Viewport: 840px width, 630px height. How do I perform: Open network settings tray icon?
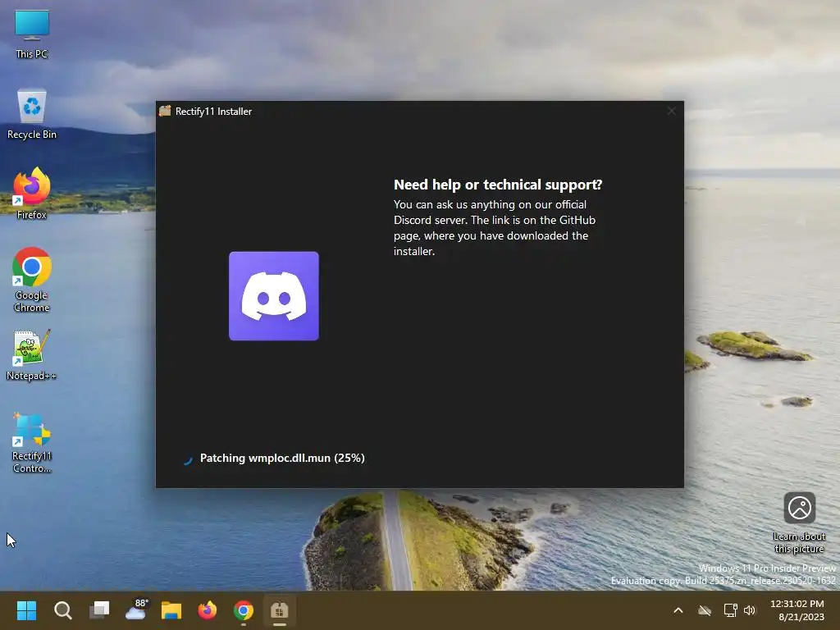[x=730, y=610]
